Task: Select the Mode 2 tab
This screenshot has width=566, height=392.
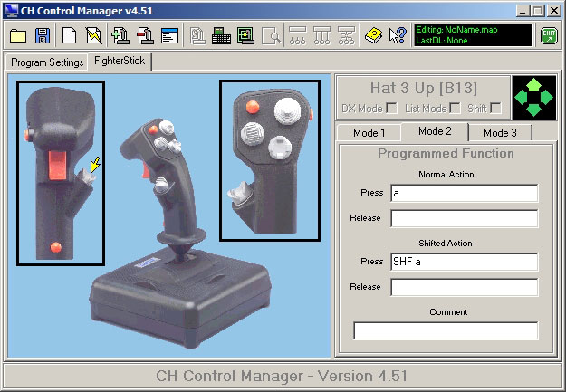Action: (435, 131)
